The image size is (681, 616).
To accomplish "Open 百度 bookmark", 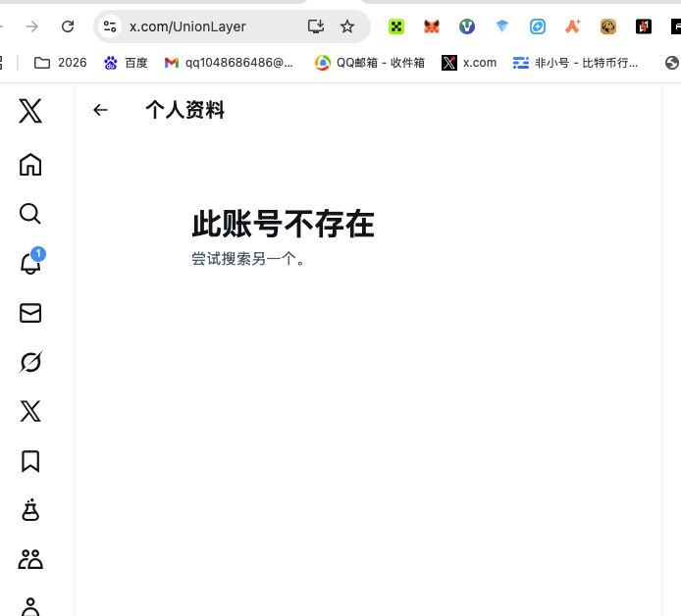I will [126, 63].
